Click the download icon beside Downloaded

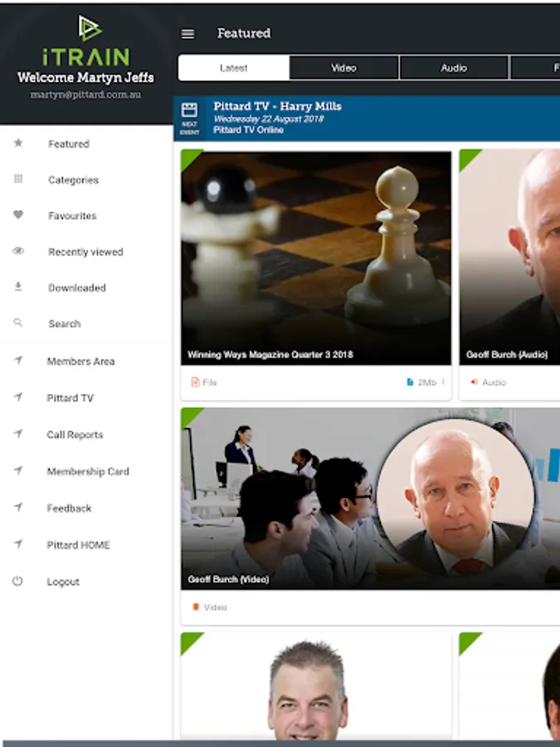(18, 286)
